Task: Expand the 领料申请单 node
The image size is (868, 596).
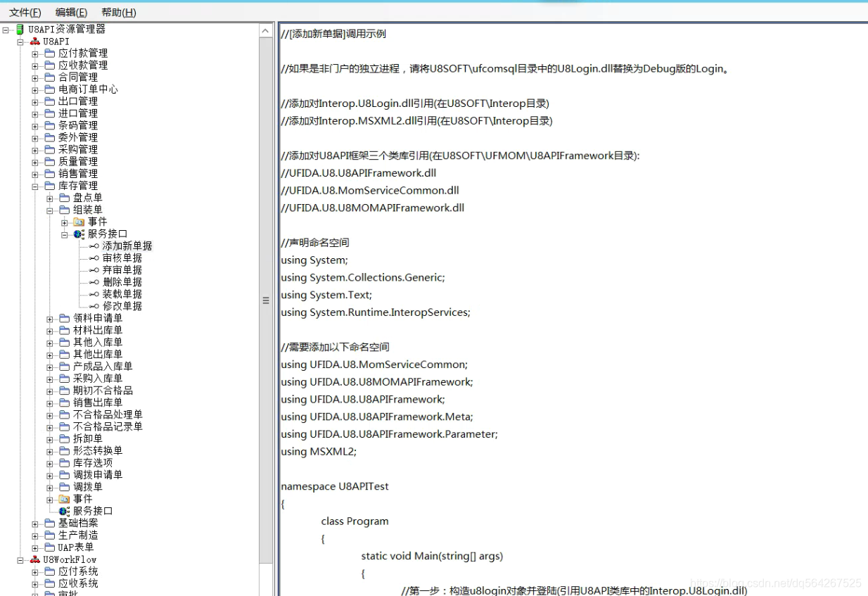Action: 50,318
